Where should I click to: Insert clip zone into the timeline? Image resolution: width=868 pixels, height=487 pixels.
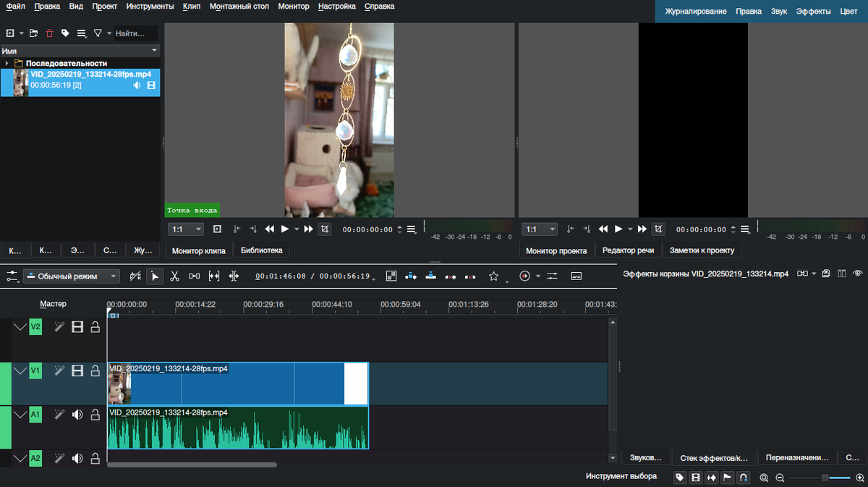click(411, 276)
